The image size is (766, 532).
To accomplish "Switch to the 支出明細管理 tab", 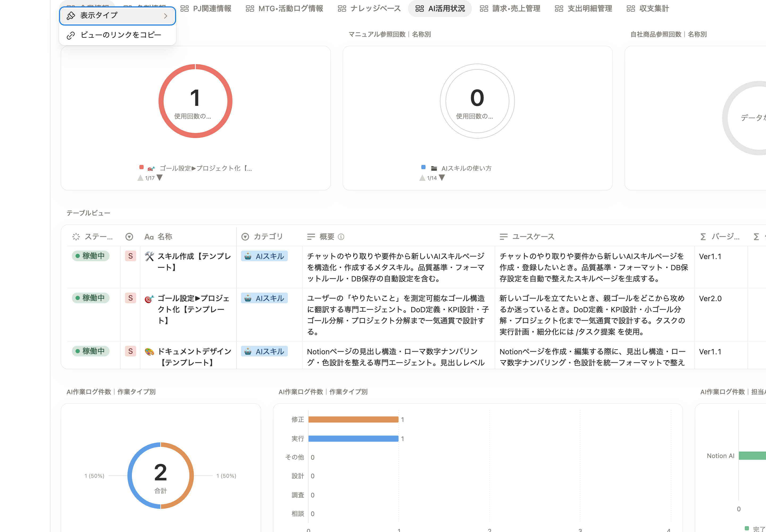I will pos(583,9).
